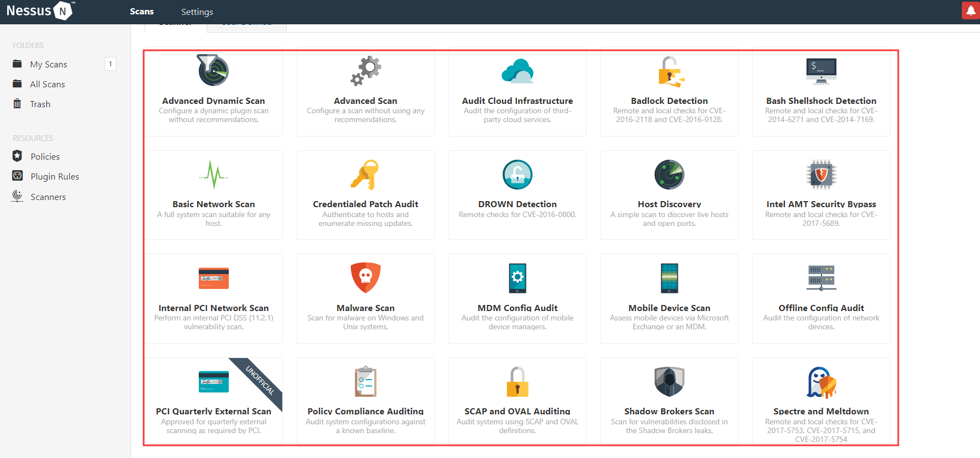Viewport: 980px width, 458px height.
Task: Click the Bash Shellshock terminal icon
Action: [821, 71]
